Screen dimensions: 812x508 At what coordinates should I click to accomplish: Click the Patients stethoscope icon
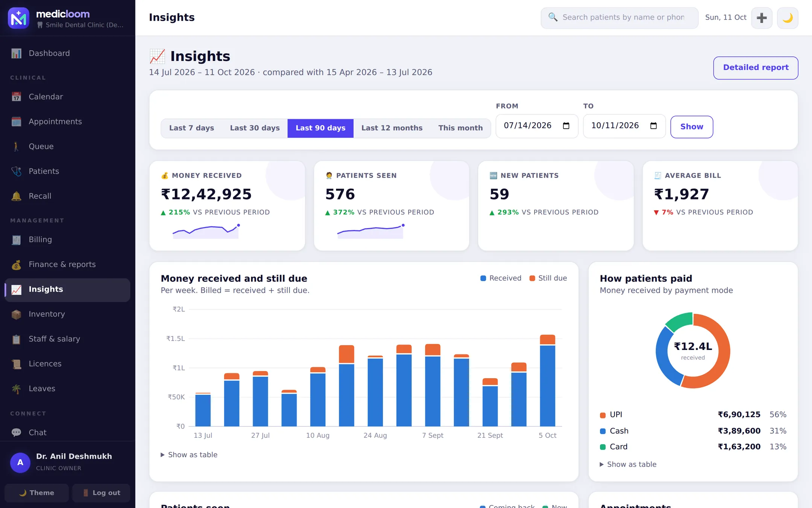pyautogui.click(x=16, y=171)
